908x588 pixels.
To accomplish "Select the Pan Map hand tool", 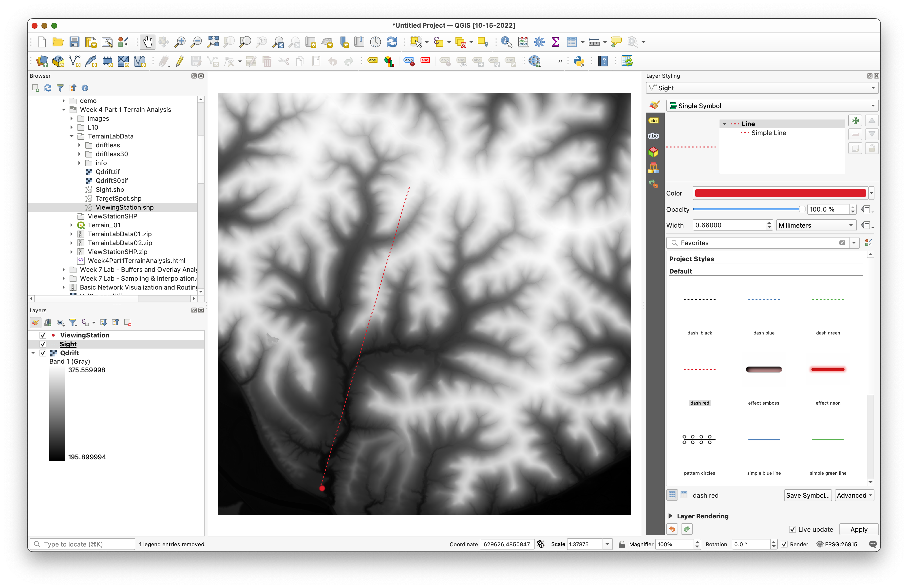I will click(x=147, y=42).
